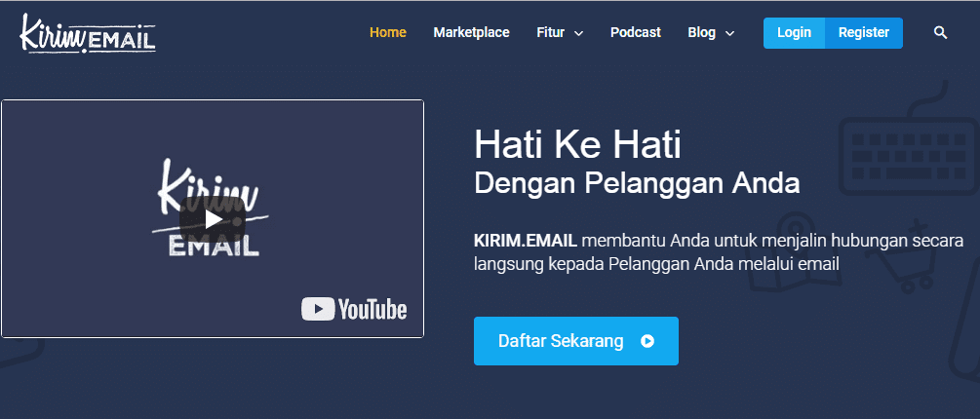Open the search magnifier icon
The width and height of the screenshot is (980, 419).
point(940,32)
